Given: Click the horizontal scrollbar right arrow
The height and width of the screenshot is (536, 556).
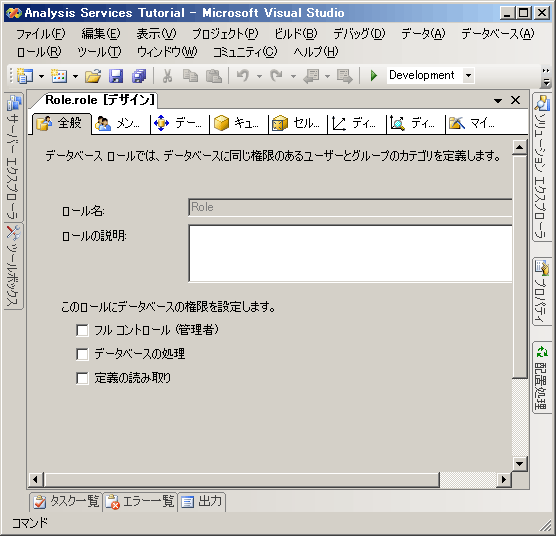Looking at the screenshot, I should click(x=504, y=480).
